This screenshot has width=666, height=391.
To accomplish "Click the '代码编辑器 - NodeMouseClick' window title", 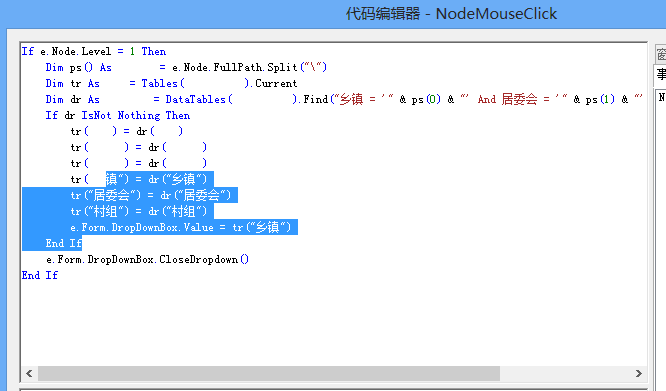I will pyautogui.click(x=451, y=14).
